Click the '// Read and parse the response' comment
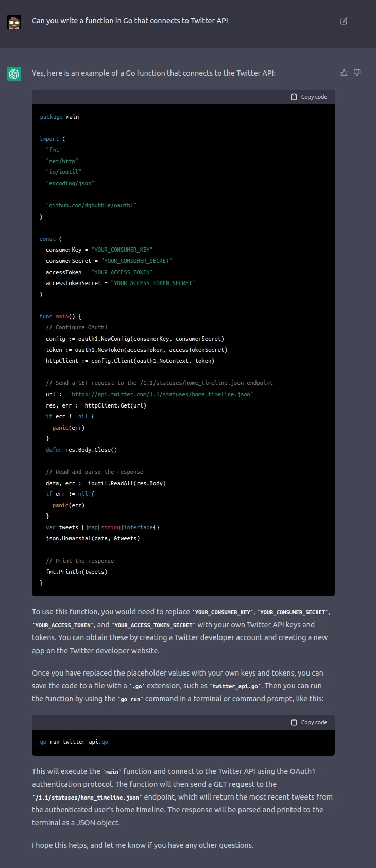Screen dimensions: 376x868 [x=94, y=472]
